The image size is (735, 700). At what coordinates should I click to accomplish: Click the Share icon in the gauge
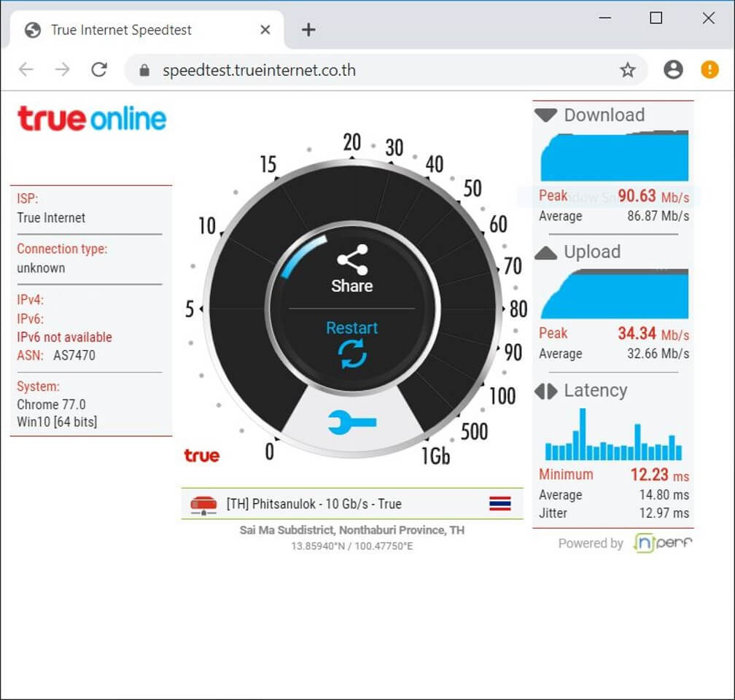(x=352, y=260)
